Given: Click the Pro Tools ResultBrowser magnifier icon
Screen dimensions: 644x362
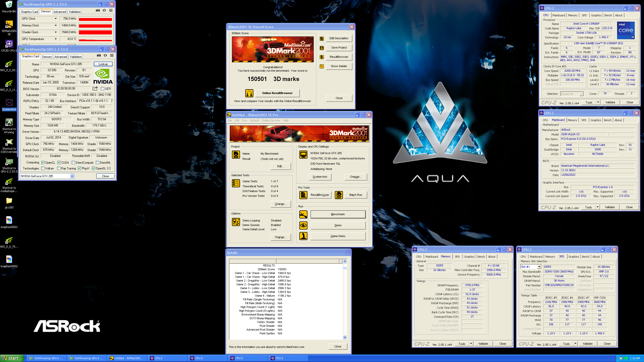Looking at the screenshot, I should pyautogui.click(x=303, y=195).
